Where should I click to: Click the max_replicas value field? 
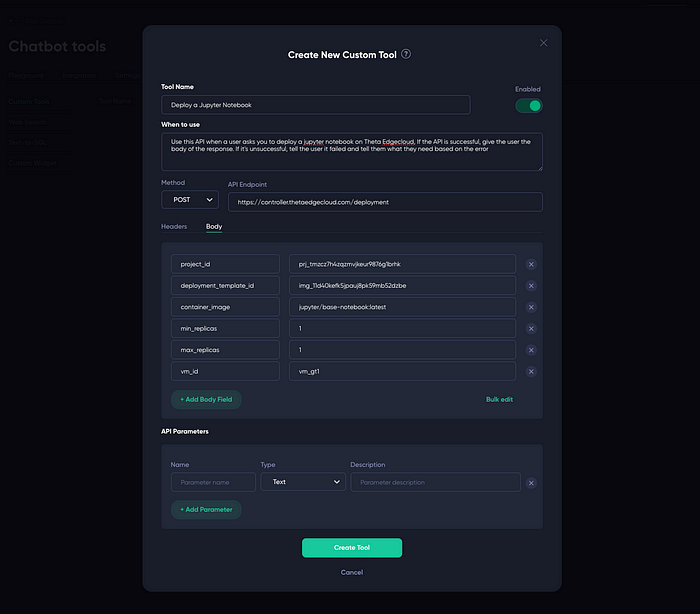click(403, 350)
